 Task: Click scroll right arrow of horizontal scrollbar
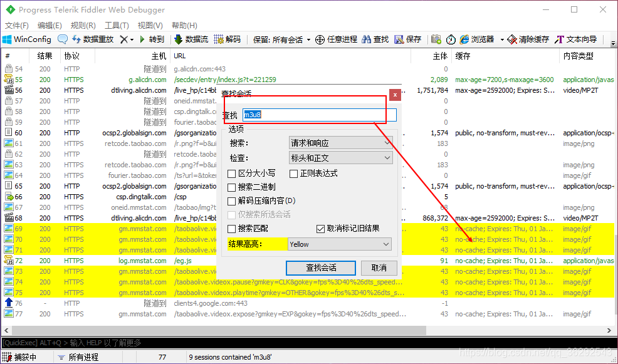click(x=609, y=330)
